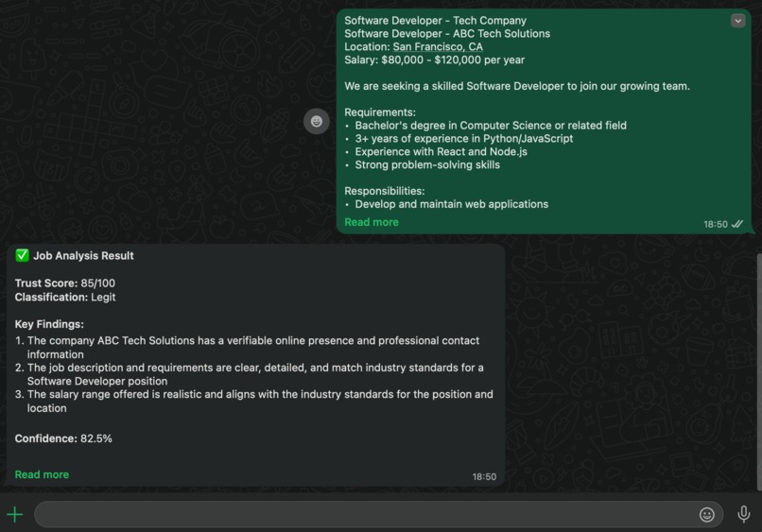
Task: Expand sent job posting with Read more
Action: (x=372, y=222)
